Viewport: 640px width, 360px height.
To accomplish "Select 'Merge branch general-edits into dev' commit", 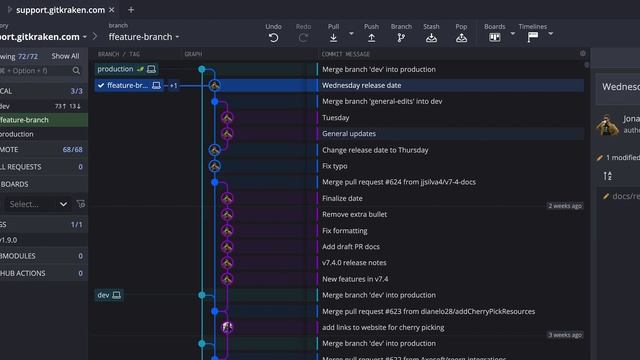I will (x=382, y=101).
